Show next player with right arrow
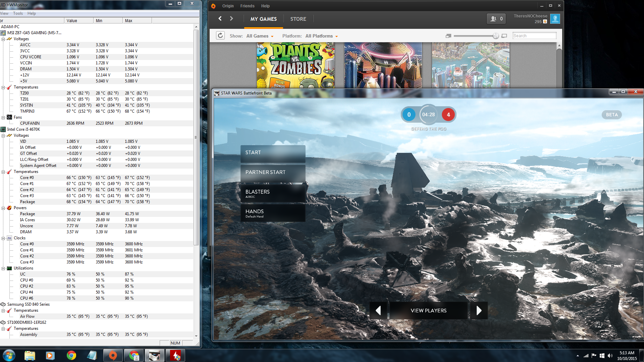The image size is (644, 362). click(479, 310)
